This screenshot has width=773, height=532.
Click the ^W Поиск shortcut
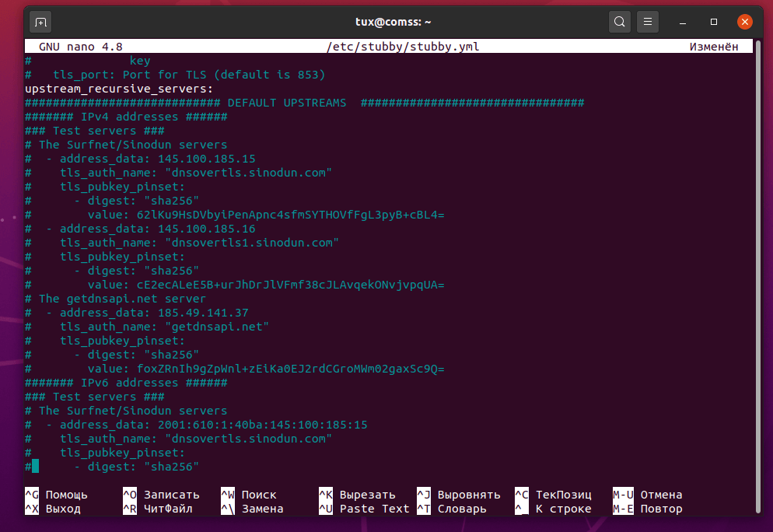tap(249, 495)
